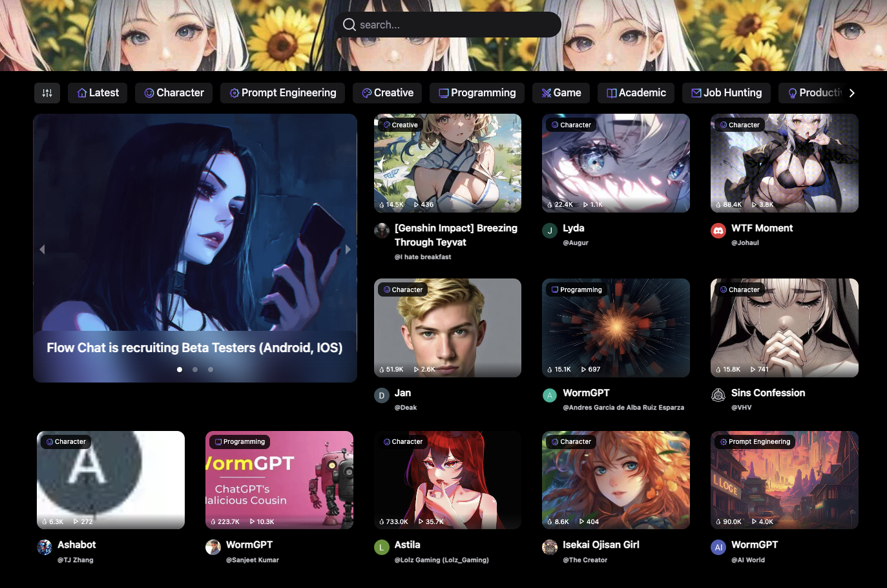Advance to next banner slide arrow

click(x=348, y=249)
